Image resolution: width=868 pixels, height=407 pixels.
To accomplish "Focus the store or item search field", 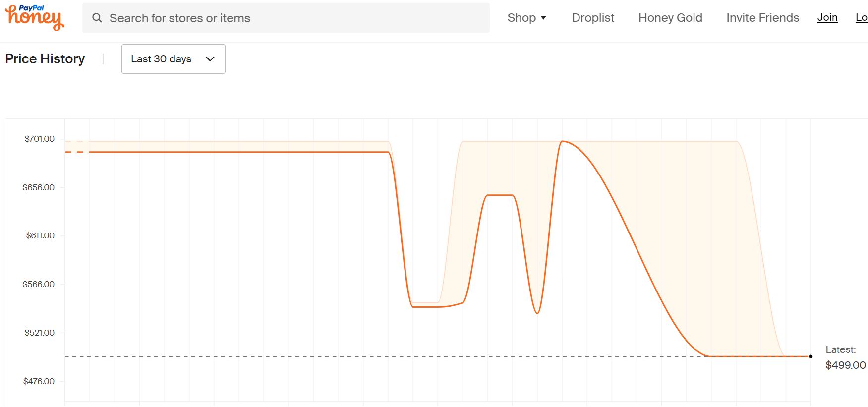I will pyautogui.click(x=286, y=18).
